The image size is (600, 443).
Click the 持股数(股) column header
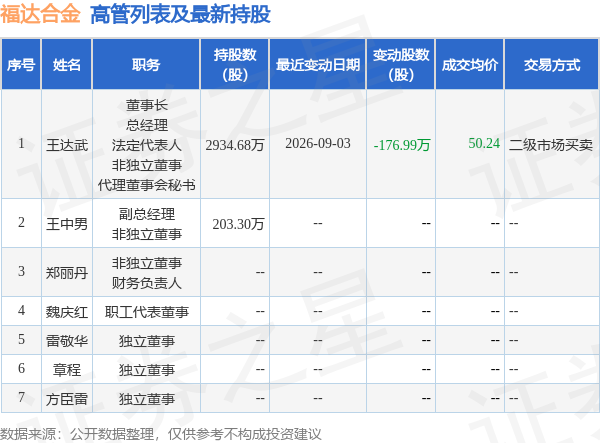tap(235, 65)
